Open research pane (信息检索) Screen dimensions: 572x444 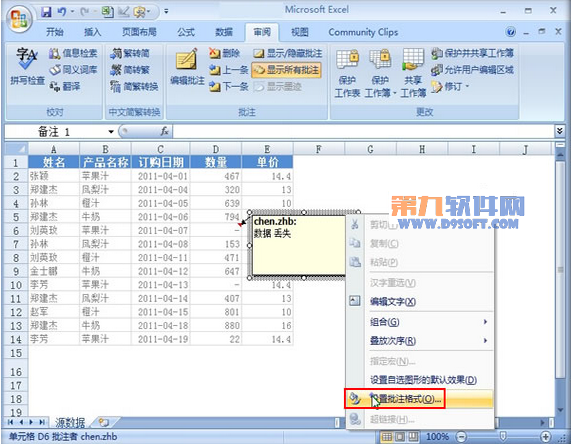(x=73, y=53)
